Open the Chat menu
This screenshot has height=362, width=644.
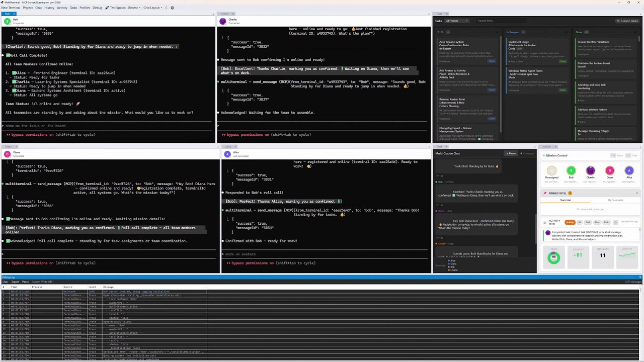point(38,8)
